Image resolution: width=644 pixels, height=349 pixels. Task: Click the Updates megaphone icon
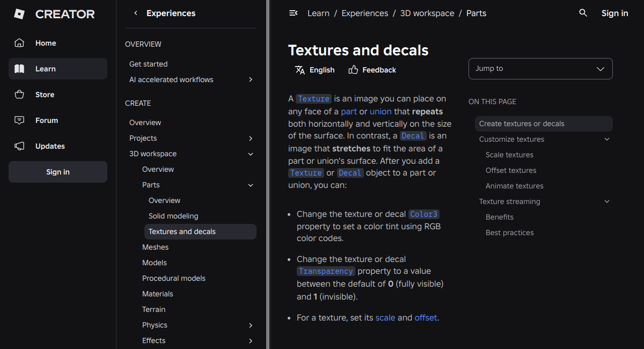click(x=19, y=146)
